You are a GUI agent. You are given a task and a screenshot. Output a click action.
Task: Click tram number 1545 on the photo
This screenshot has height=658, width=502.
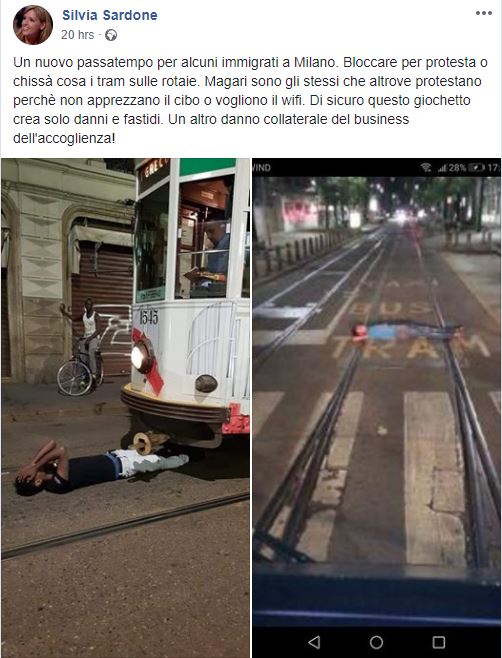tap(149, 317)
